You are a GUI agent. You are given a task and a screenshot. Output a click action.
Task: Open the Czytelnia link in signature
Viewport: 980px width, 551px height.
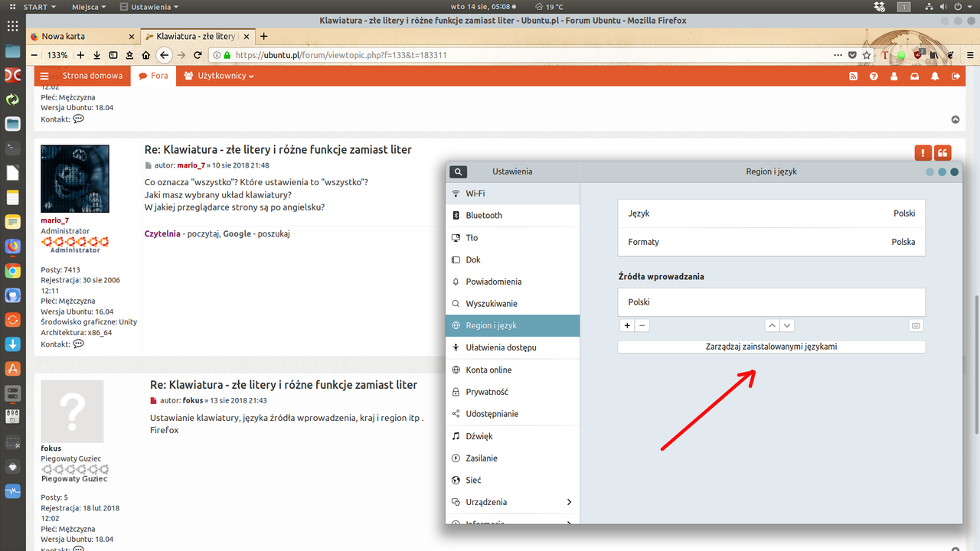(162, 233)
